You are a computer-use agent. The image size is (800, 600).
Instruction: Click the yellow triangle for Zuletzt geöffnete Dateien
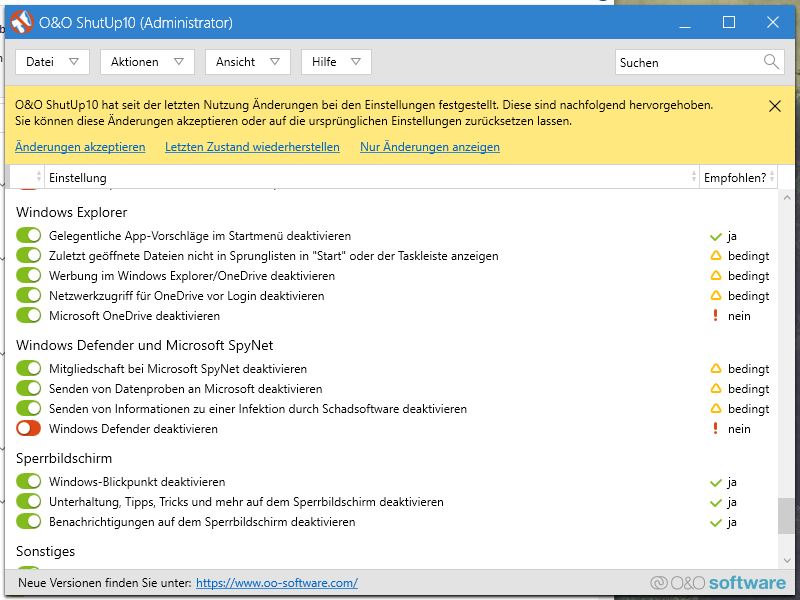(x=716, y=255)
